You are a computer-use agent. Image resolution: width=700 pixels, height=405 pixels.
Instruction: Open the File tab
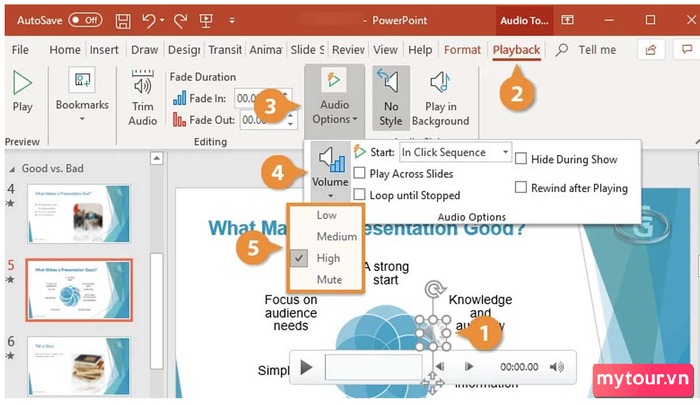tap(20, 50)
